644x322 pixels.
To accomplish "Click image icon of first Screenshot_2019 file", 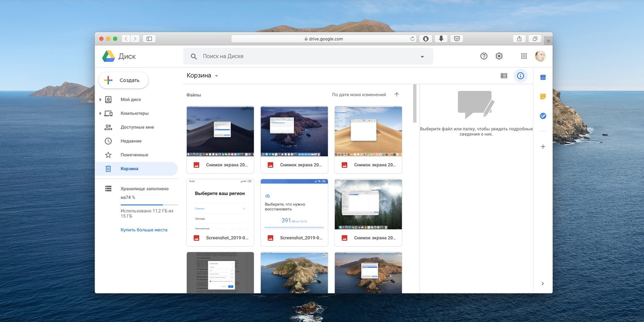I will point(196,238).
